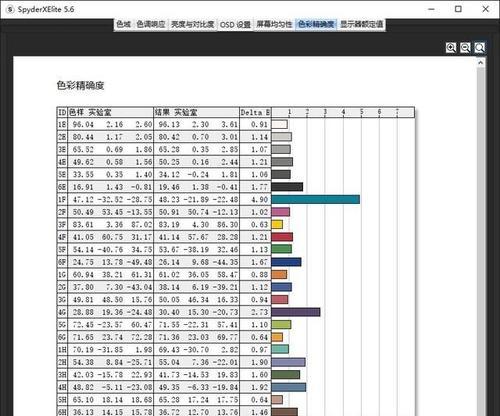Open the OSD 设置 tab
This screenshot has height=416, width=500.
point(235,25)
